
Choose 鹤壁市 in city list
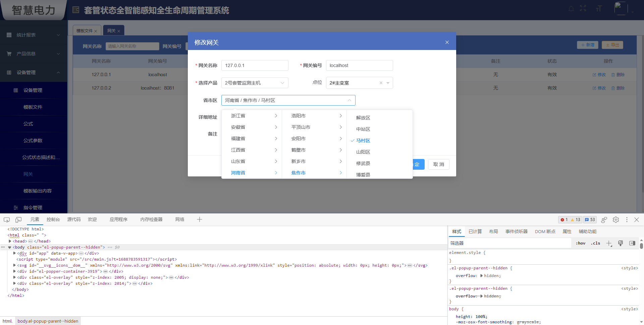click(x=314, y=150)
